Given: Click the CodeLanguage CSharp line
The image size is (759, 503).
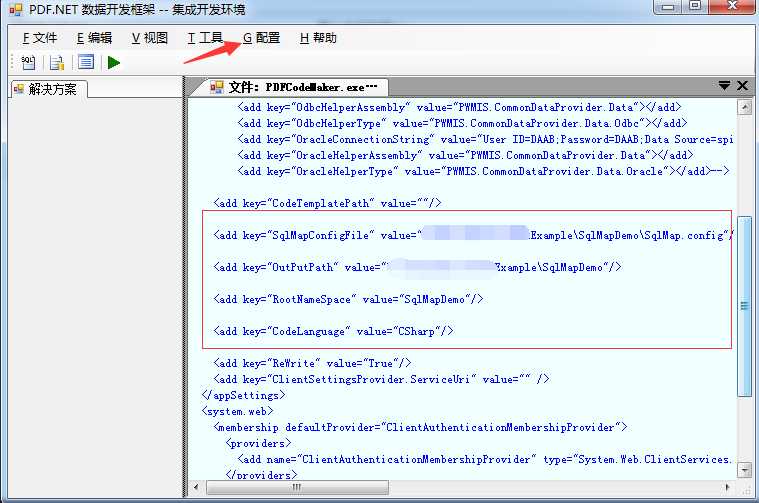Looking at the screenshot, I should (x=334, y=331).
